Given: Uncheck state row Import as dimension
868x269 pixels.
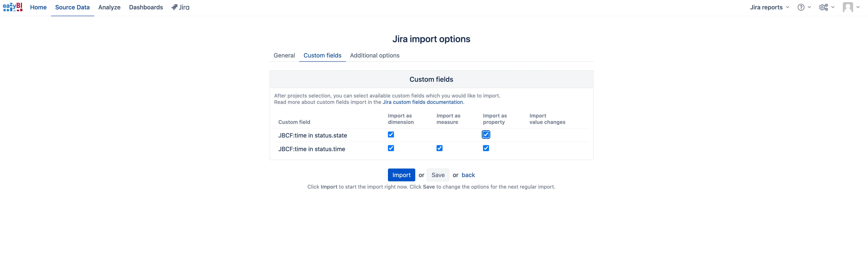Looking at the screenshot, I should (x=391, y=135).
